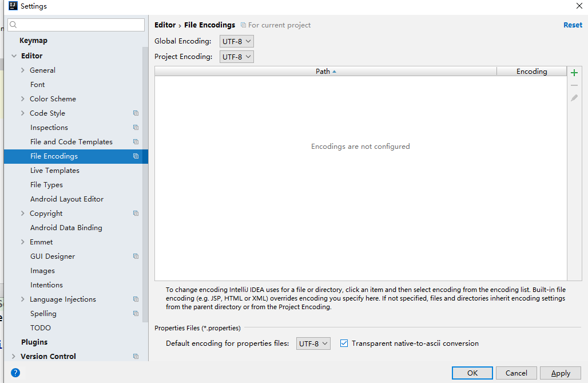
Task: Click the settings search input field
Action: point(76,25)
